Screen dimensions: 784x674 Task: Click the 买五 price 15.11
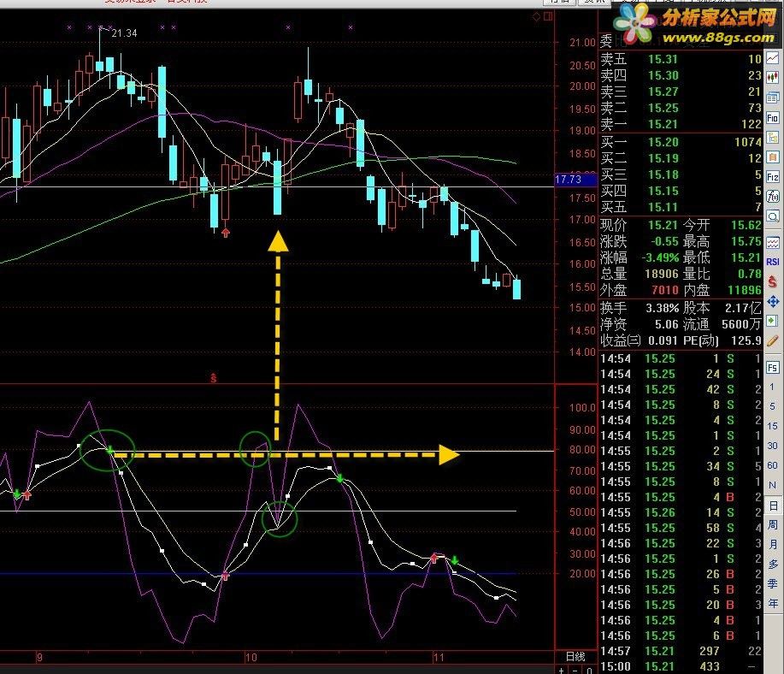coord(663,207)
